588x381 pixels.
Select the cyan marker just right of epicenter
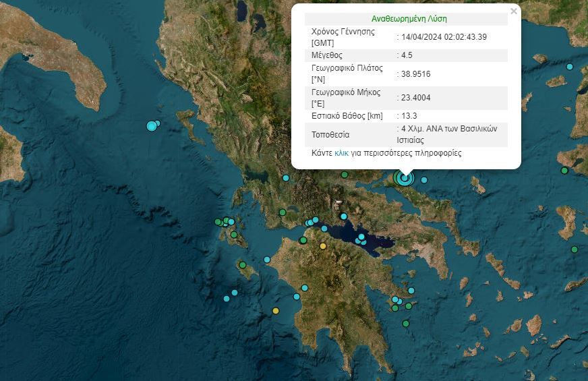424,180
